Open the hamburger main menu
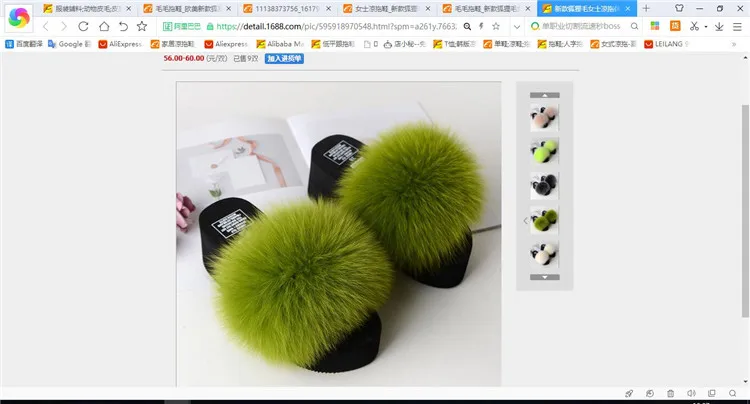The width and height of the screenshot is (750, 404). click(x=737, y=27)
